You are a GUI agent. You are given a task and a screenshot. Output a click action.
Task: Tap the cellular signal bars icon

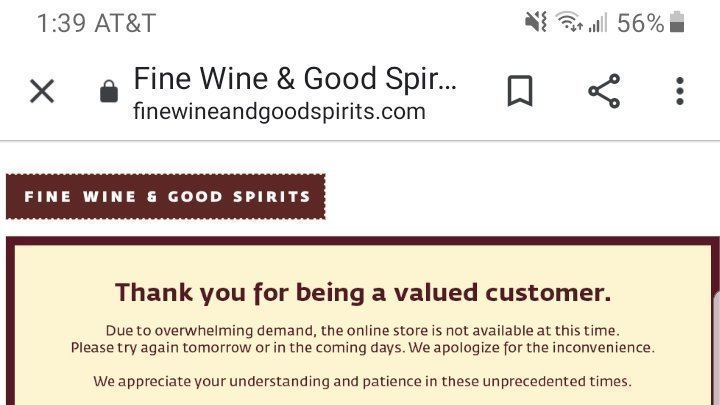tap(597, 22)
